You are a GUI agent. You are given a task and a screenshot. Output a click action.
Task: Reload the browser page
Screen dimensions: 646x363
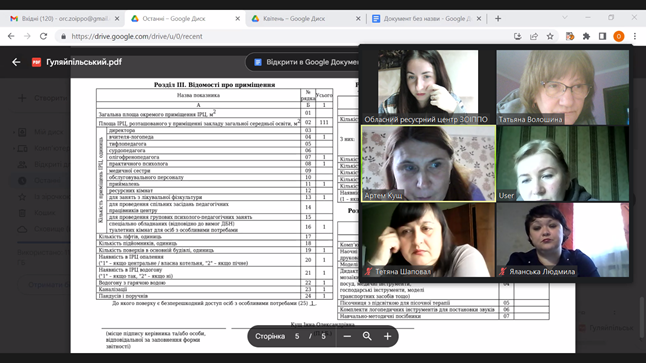43,36
